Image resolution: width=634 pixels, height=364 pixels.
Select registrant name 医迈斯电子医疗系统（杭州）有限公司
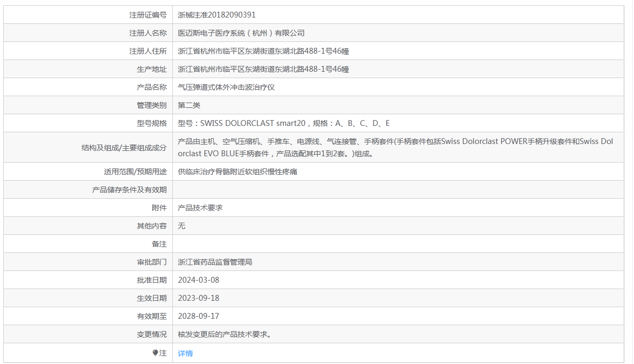coord(241,33)
